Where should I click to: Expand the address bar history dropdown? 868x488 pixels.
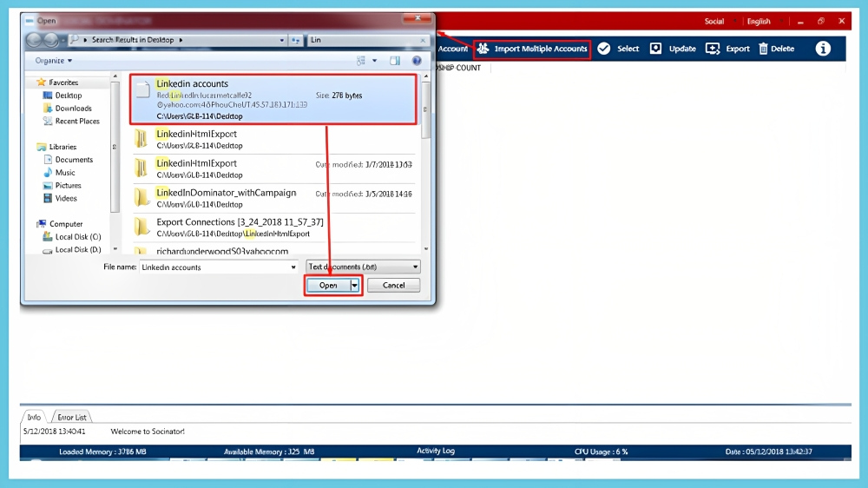pyautogui.click(x=282, y=40)
